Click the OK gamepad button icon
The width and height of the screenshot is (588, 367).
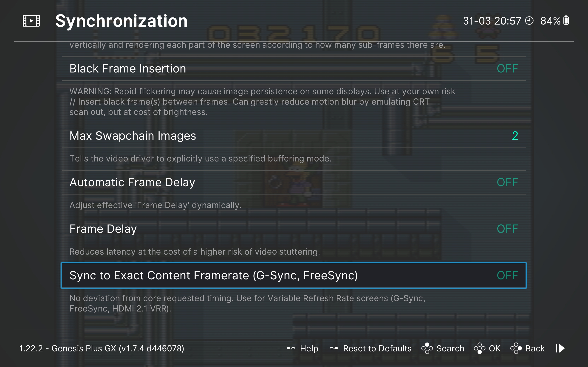479,348
